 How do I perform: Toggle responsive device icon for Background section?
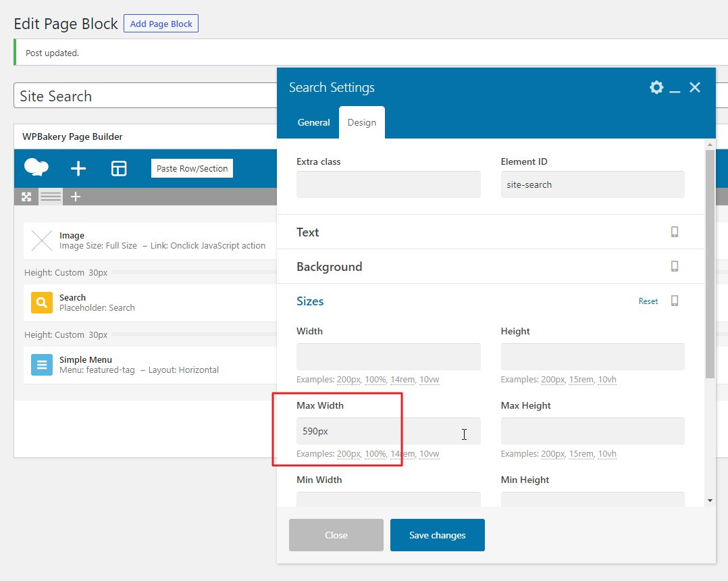click(x=675, y=266)
